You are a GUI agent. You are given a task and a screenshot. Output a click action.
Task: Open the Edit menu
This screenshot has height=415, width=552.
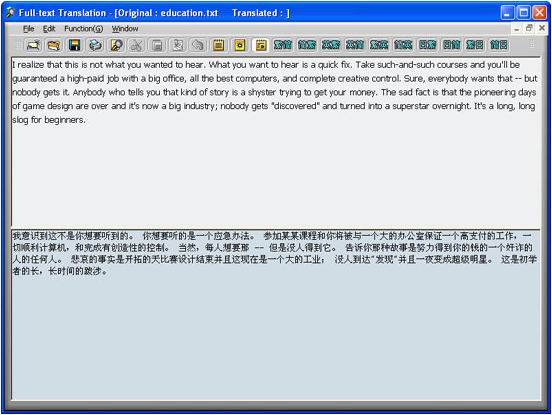pyautogui.click(x=49, y=29)
